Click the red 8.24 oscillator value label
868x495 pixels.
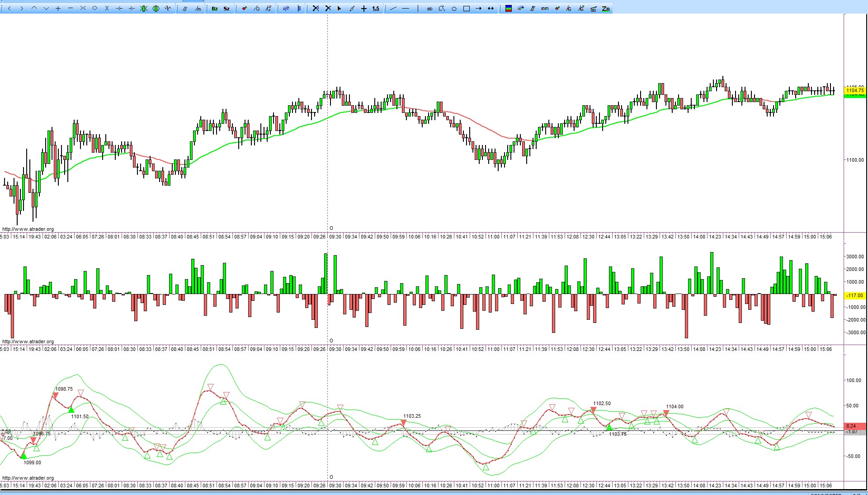coord(855,426)
